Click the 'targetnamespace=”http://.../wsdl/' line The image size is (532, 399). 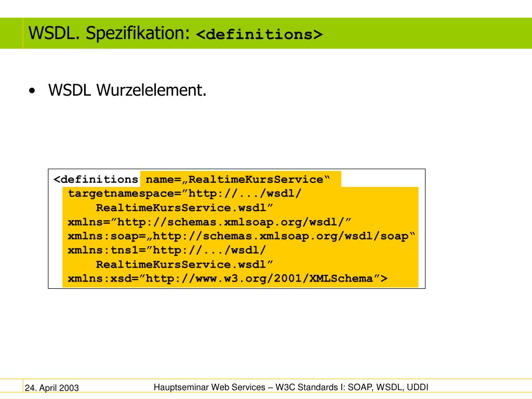[184, 194]
